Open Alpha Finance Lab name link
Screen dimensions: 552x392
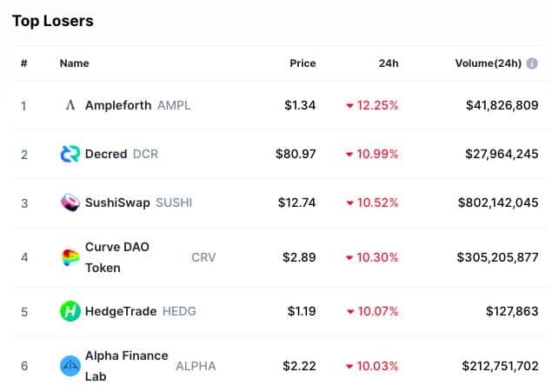126,366
